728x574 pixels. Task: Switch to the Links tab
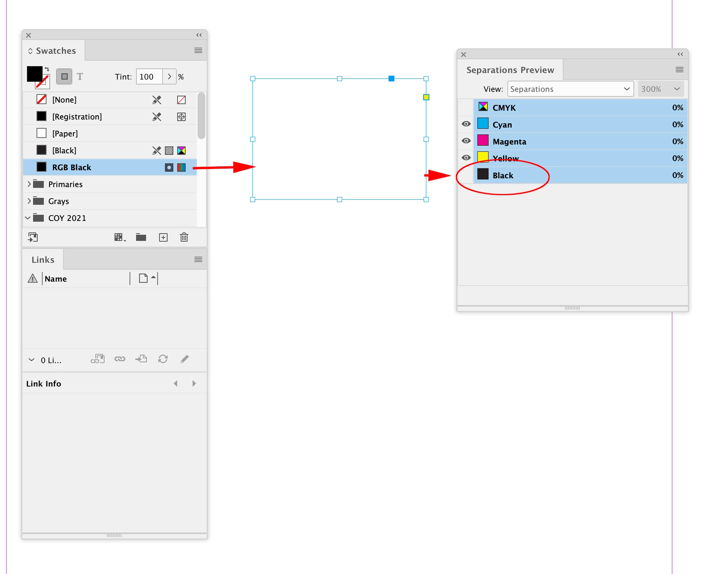43,260
